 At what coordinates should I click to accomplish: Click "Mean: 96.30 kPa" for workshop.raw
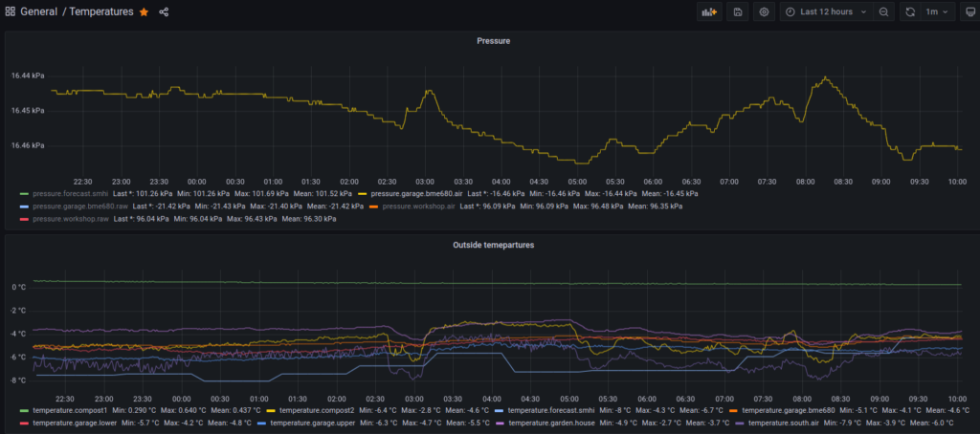pos(309,219)
